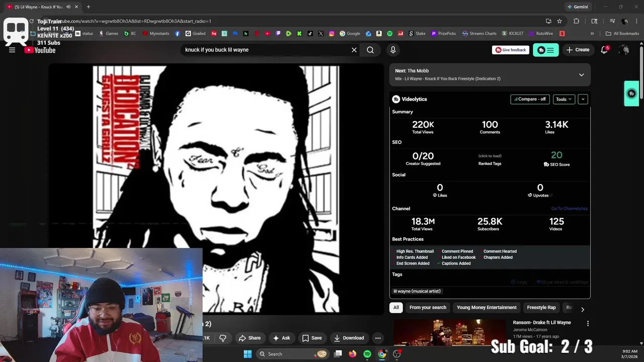Viewport: 644px width, 362px height.
Task: Start voice search with the microphone
Action: 393,50
